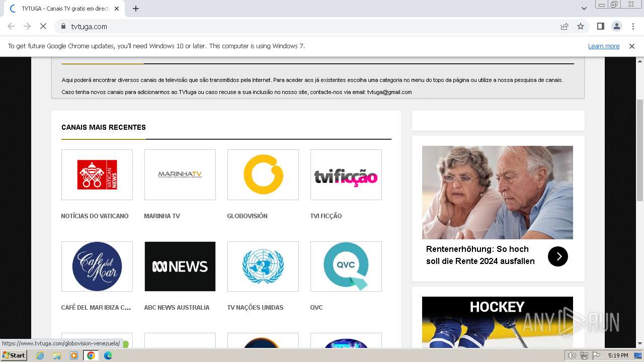This screenshot has height=362, width=644.
Task: Open the elderly couple ad image
Action: click(x=498, y=193)
